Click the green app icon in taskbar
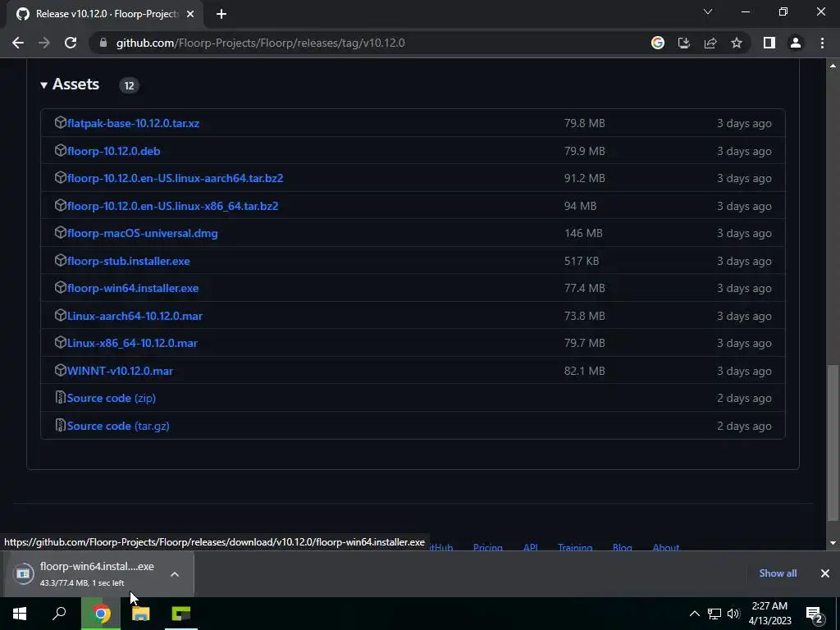Screen dimensions: 840x630 pos(181,614)
